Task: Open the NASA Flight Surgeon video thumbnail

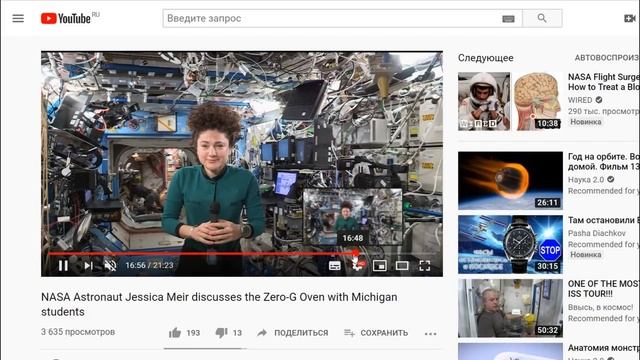Action: (510, 102)
